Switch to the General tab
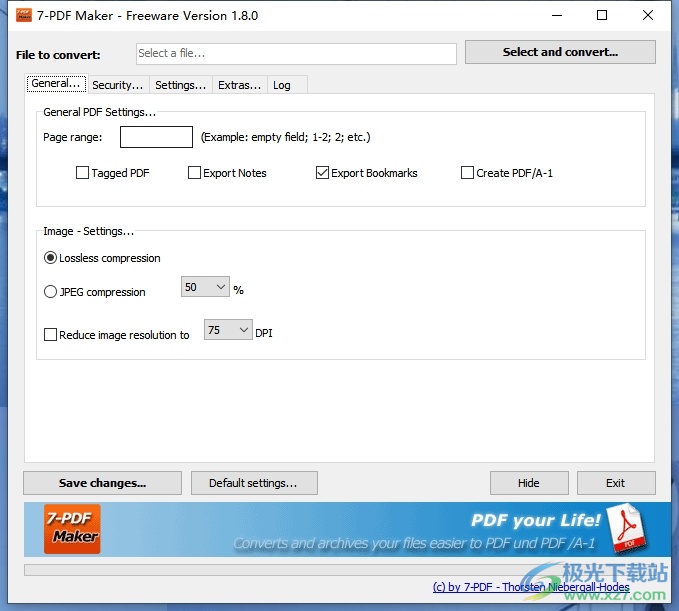Viewport: 679px width, 611px height. pos(56,84)
